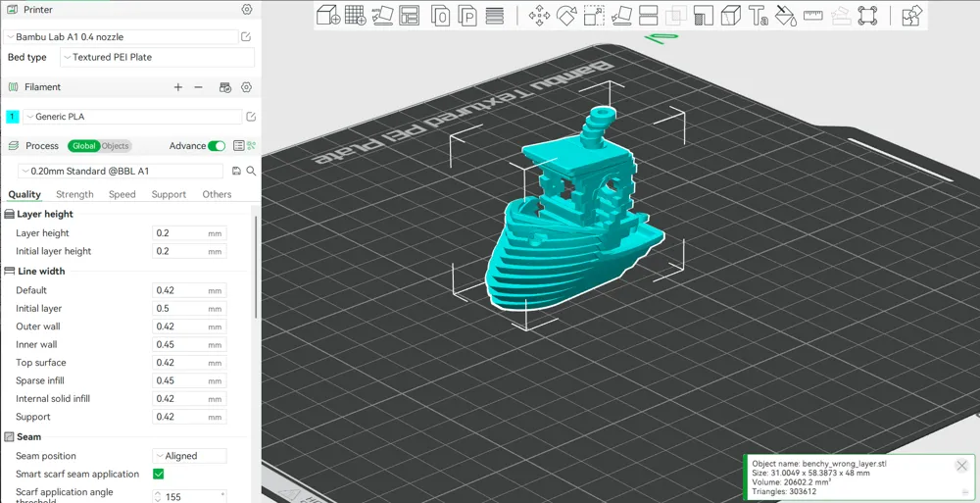The height and width of the screenshot is (503, 980).
Task: Click the square-with-corner-circles toolbar icon
Action: click(x=867, y=16)
